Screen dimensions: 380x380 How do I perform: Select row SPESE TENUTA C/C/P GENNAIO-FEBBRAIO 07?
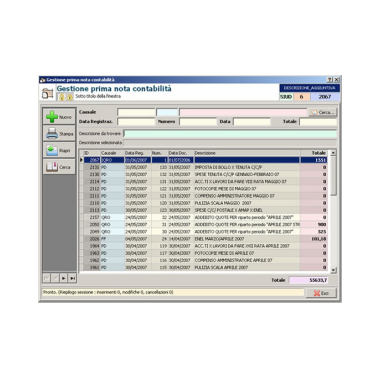205,174
